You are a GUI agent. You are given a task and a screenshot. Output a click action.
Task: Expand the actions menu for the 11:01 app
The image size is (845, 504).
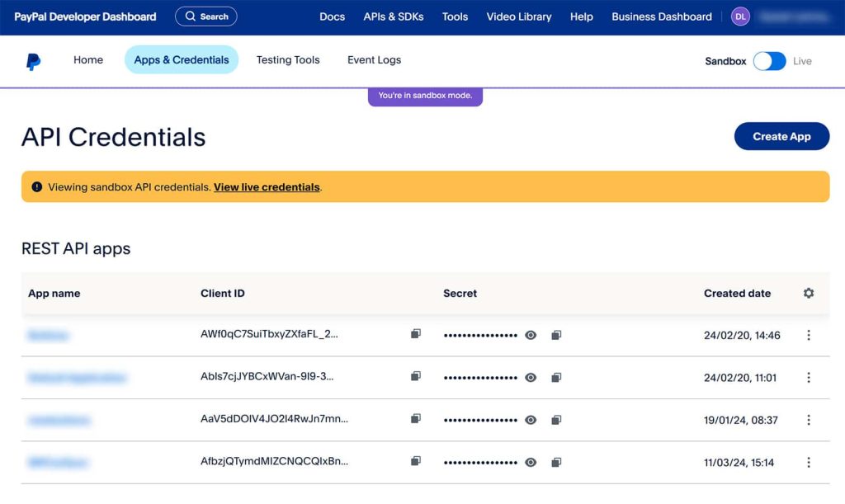tap(809, 377)
